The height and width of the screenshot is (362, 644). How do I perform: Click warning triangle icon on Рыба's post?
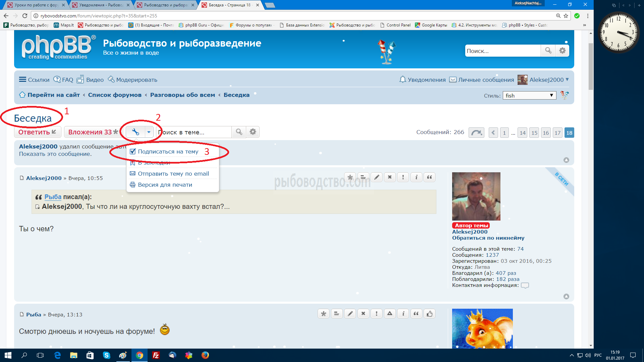[x=390, y=314]
